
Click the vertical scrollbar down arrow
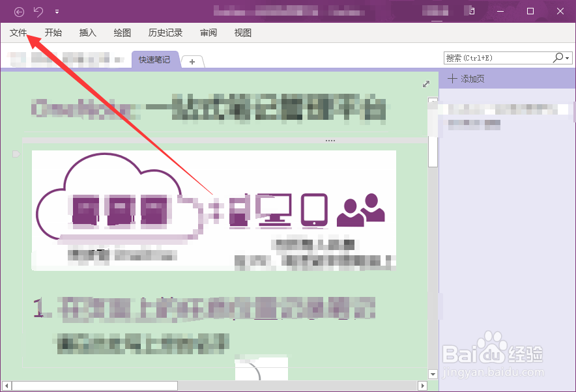click(x=433, y=374)
